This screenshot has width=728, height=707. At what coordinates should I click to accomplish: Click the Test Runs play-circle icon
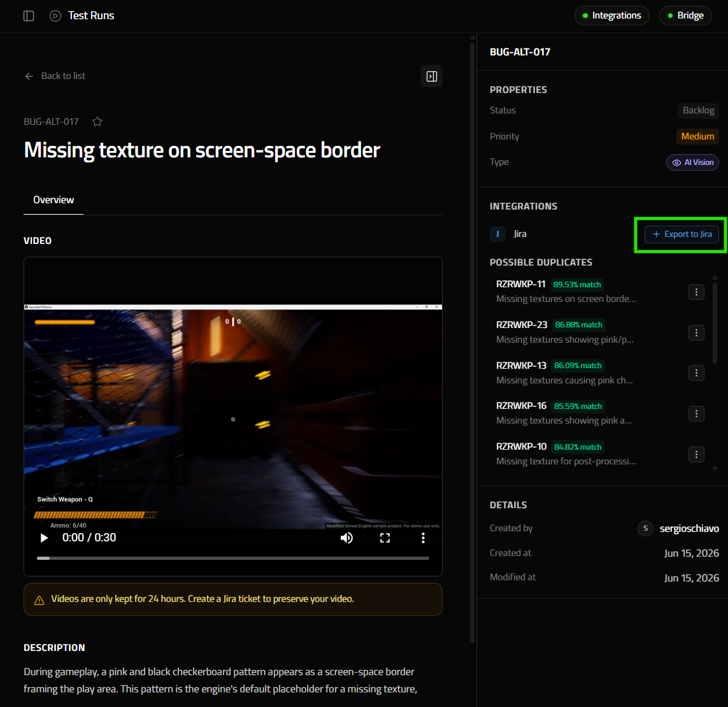55,16
